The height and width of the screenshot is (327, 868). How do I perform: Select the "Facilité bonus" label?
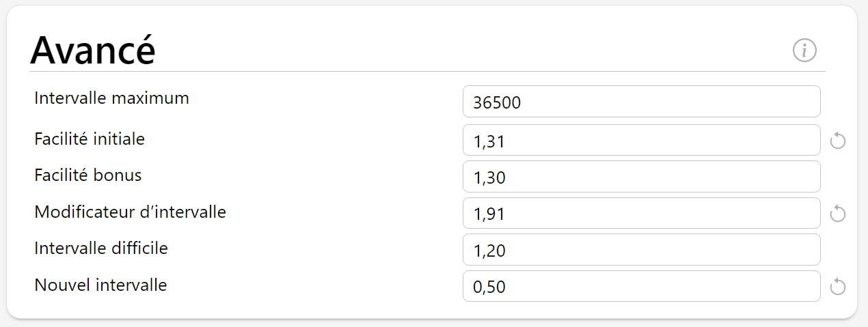pos(88,175)
